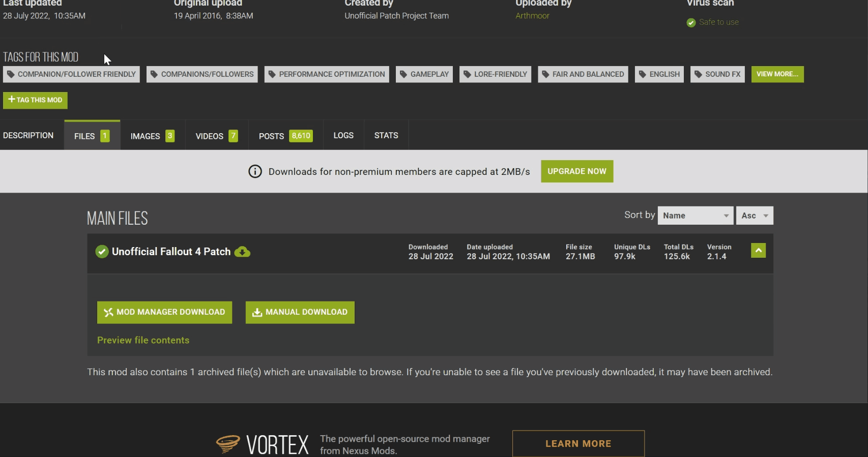Screen dimensions: 868x457
Task: Expand tags with View More button
Action: coord(777,74)
